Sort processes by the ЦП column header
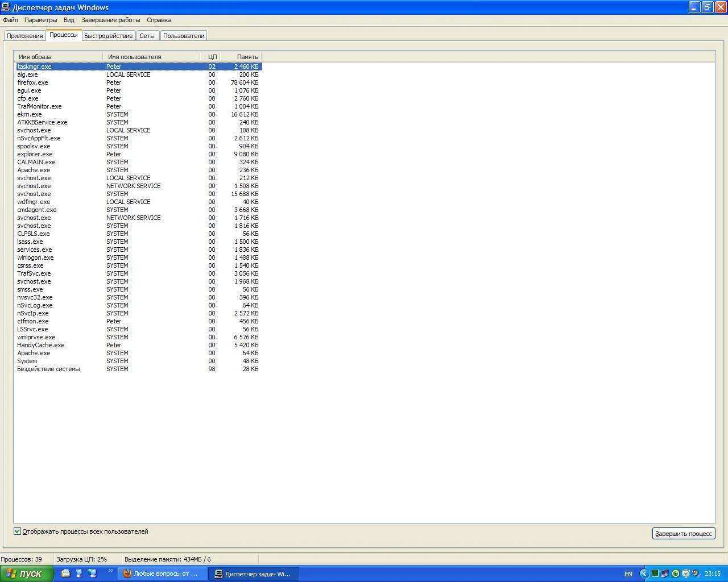 pyautogui.click(x=209, y=57)
